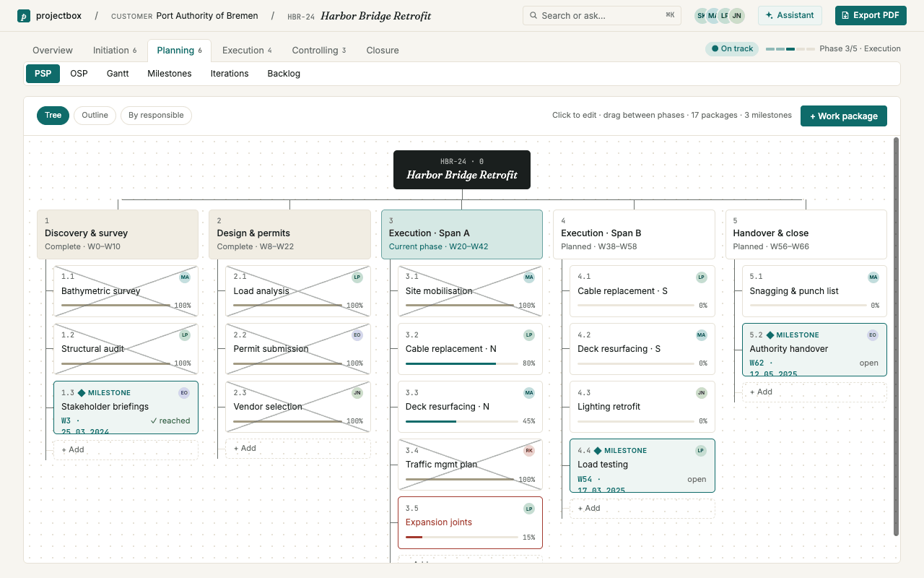Add a package under Discovery & survey
The width and height of the screenshot is (924, 578).
tap(126, 450)
